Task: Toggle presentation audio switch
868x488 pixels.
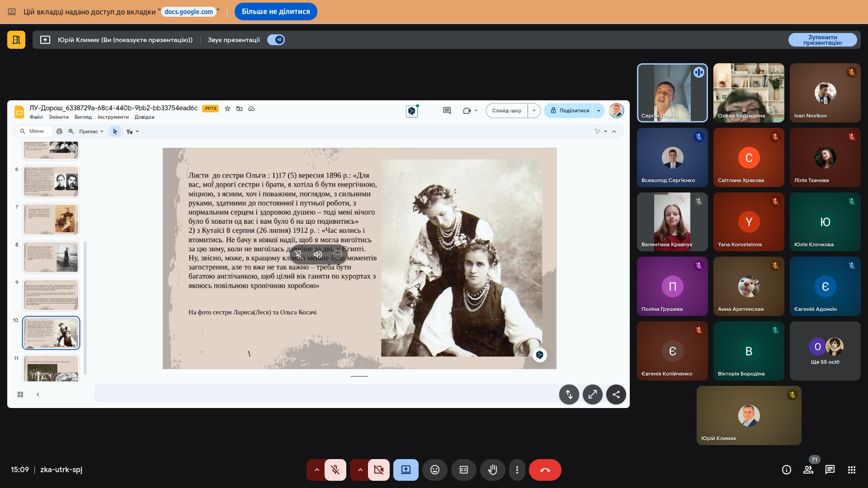Action: click(276, 40)
